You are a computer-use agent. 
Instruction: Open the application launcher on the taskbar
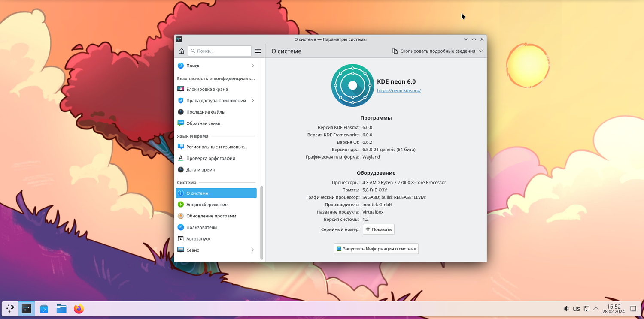pyautogui.click(x=10, y=308)
